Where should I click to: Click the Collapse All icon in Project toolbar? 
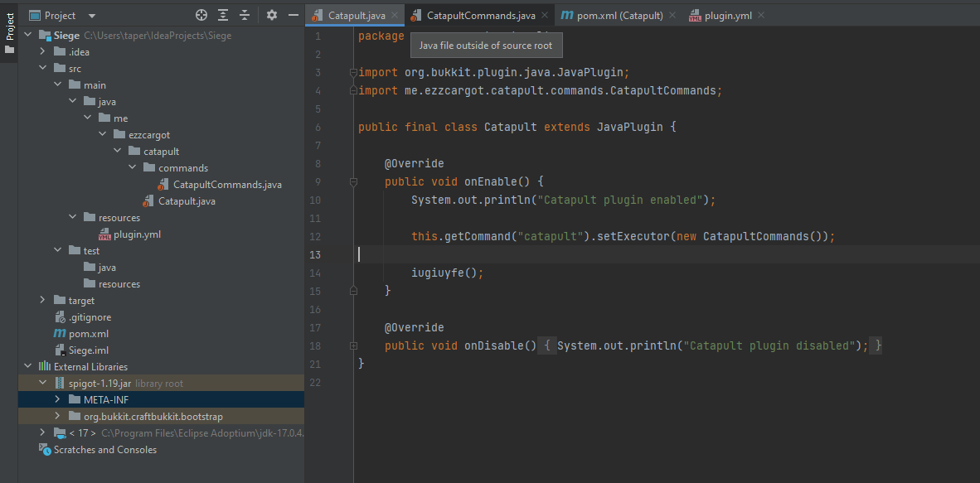pyautogui.click(x=245, y=15)
